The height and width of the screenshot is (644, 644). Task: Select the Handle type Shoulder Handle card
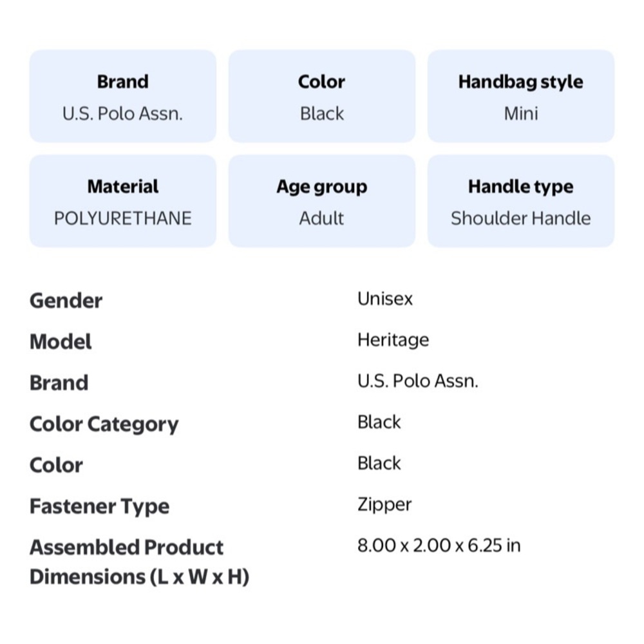coord(520,202)
